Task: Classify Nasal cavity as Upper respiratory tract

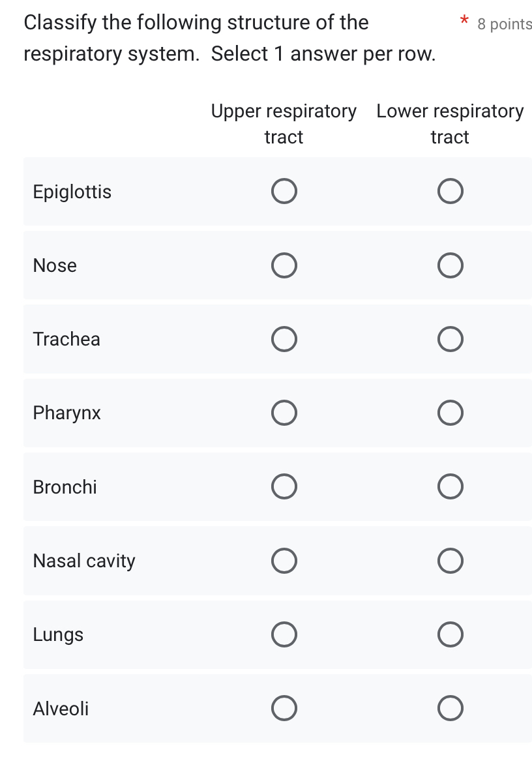Action: pos(284,561)
